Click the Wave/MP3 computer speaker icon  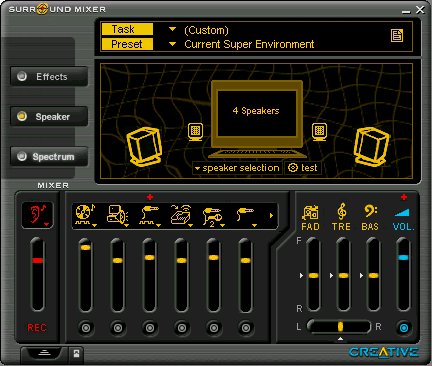pyautogui.click(x=117, y=215)
